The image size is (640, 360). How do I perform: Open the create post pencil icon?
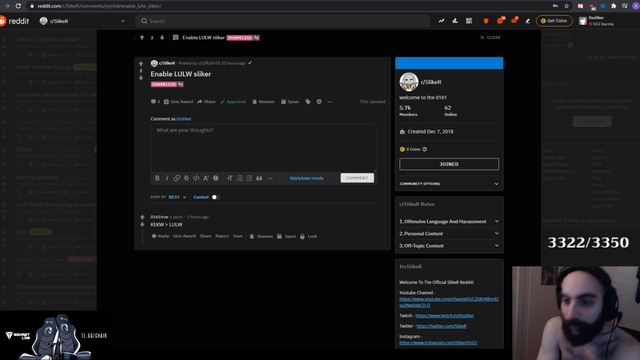tap(528, 21)
